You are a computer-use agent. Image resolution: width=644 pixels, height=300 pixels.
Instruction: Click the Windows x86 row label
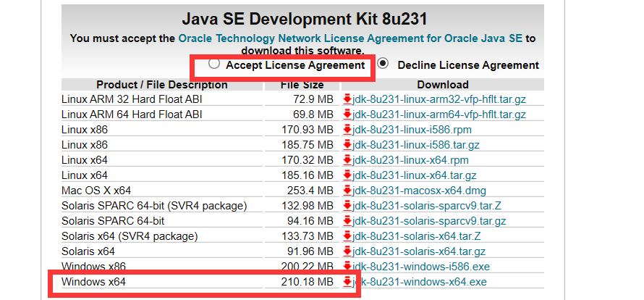point(93,267)
